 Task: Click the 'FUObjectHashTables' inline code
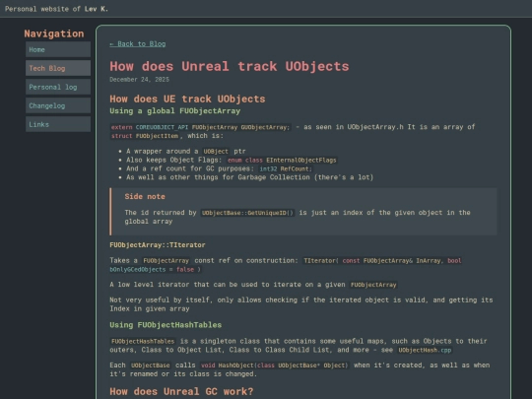[143, 341]
